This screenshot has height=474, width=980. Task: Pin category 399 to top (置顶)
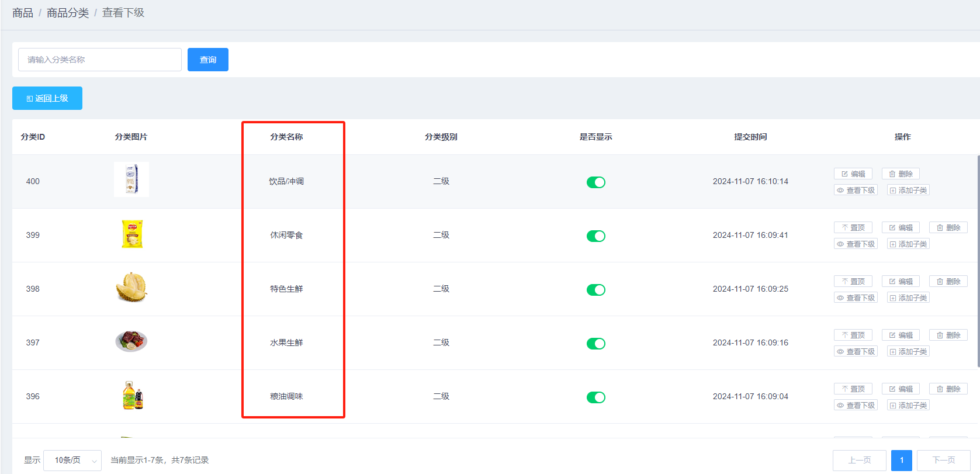[853, 227]
